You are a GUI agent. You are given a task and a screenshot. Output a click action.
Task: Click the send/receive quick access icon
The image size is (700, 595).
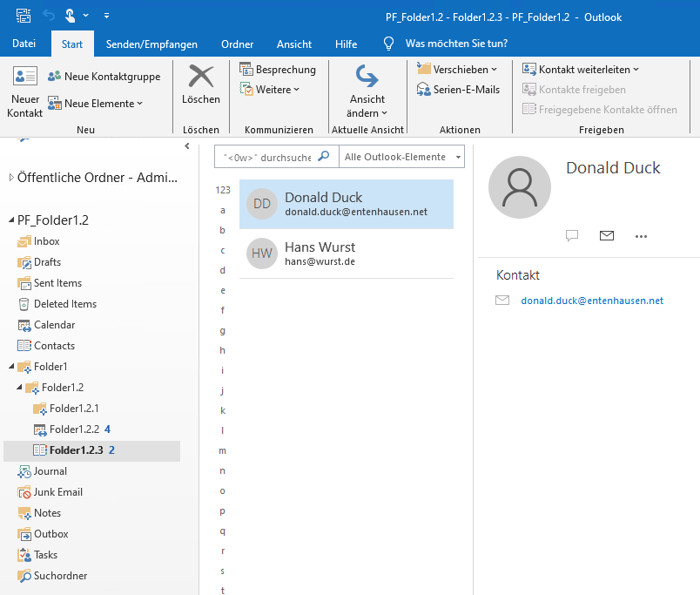click(x=24, y=16)
